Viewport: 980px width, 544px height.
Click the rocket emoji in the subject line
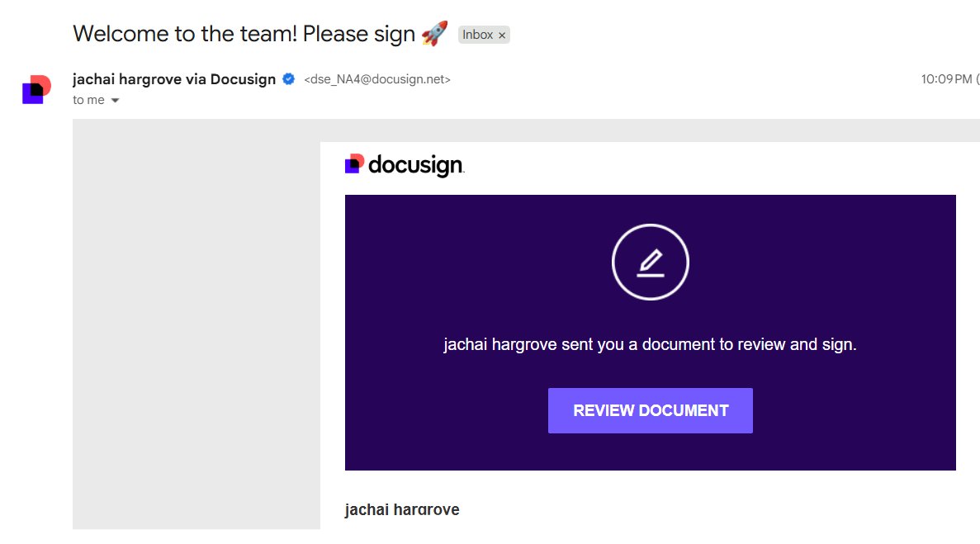[x=433, y=31]
